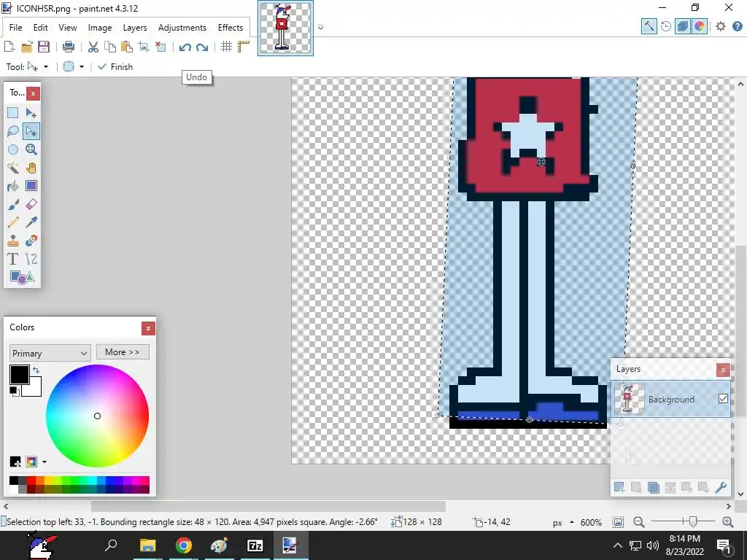Image resolution: width=747 pixels, height=560 pixels.
Task: Click the More >> colors button
Action: [x=123, y=352]
